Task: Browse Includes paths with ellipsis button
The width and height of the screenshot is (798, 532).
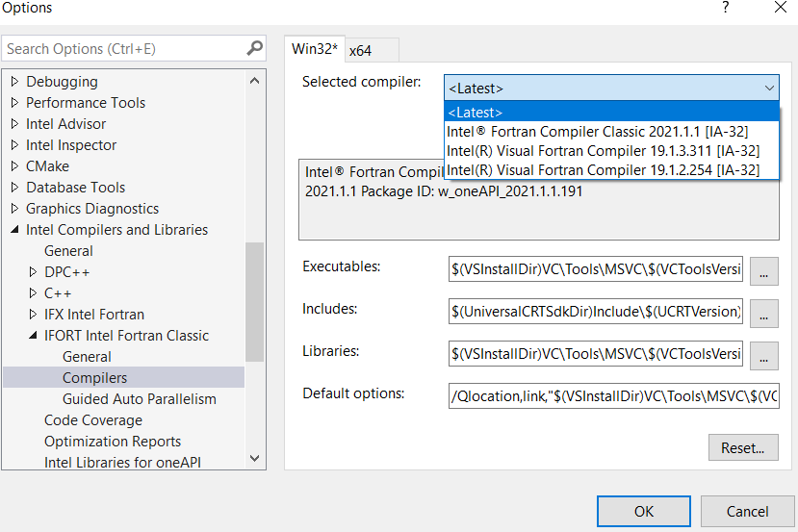Action: coord(764,314)
